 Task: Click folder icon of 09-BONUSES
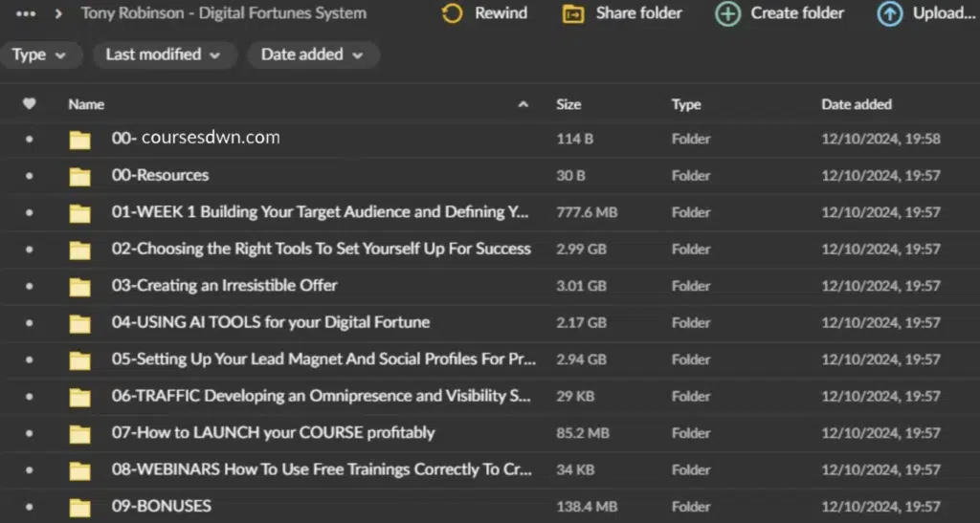pyautogui.click(x=80, y=508)
